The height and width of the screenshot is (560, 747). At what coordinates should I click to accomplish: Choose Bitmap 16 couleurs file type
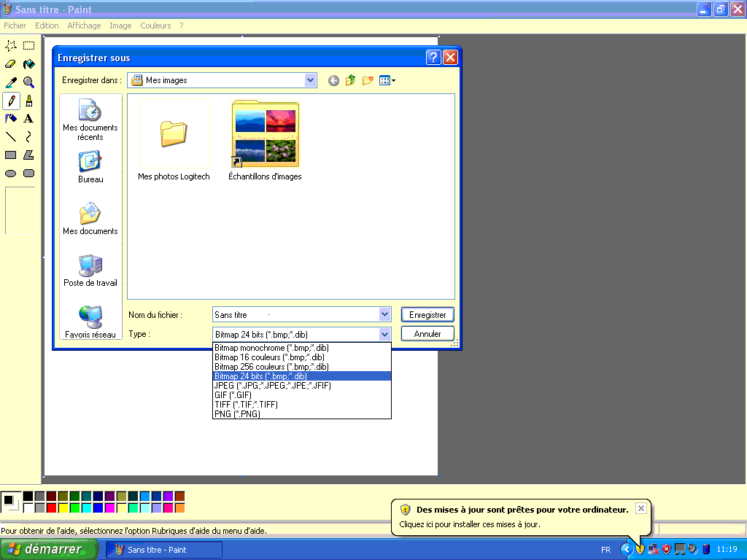coord(301,357)
